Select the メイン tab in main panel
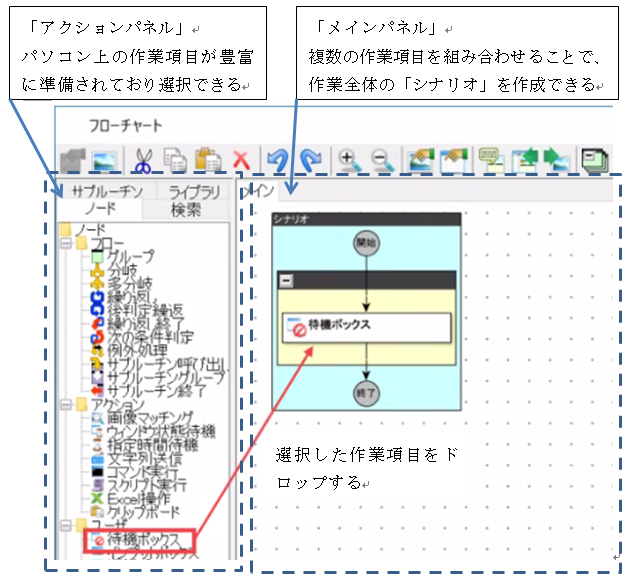639x585 pixels. click(258, 191)
